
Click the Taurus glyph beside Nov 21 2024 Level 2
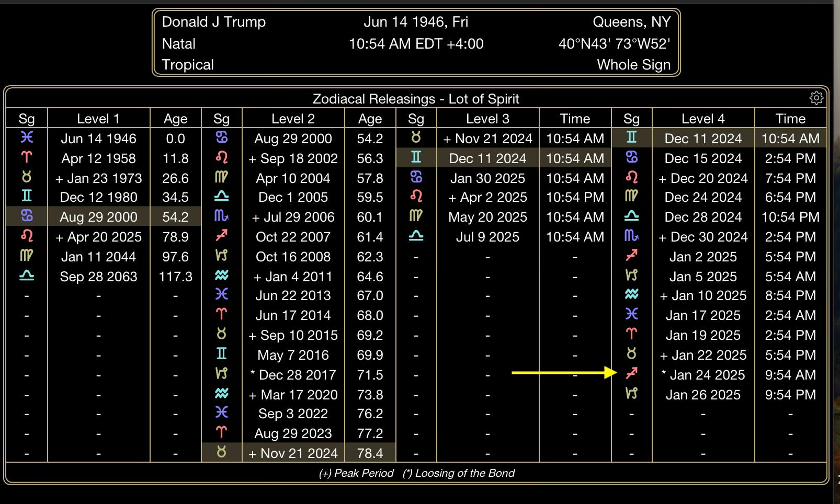(x=221, y=452)
